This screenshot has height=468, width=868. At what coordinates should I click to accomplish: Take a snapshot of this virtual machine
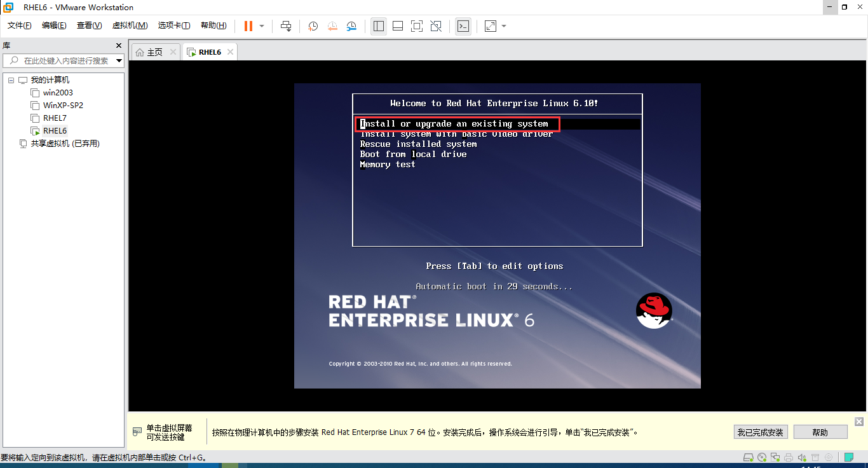313,26
